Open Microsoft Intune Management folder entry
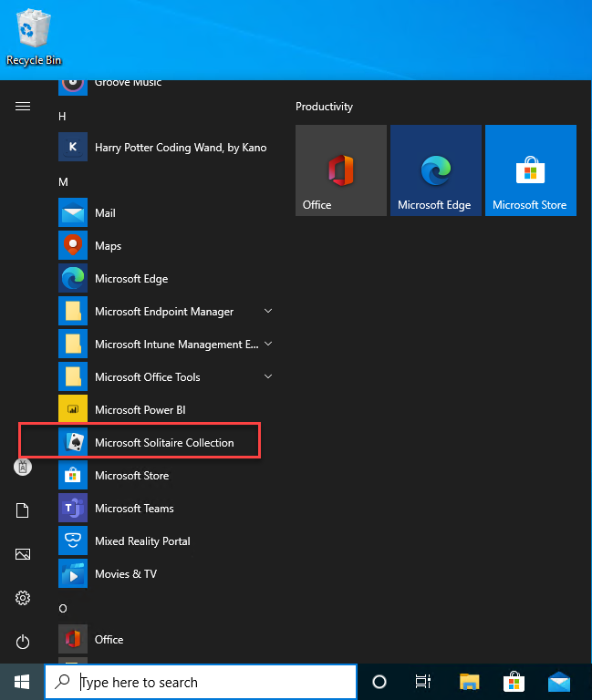 tap(166, 344)
